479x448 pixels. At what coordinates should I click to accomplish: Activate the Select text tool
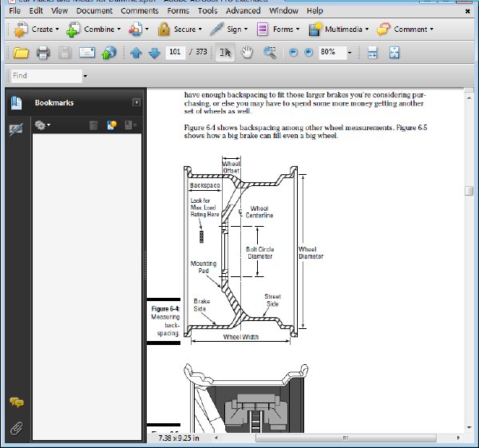[x=225, y=53]
